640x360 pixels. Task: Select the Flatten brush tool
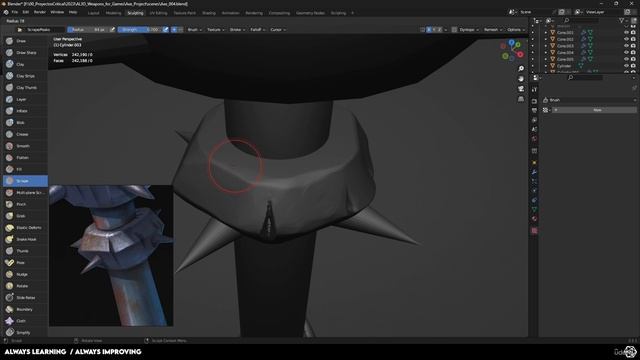coord(25,158)
